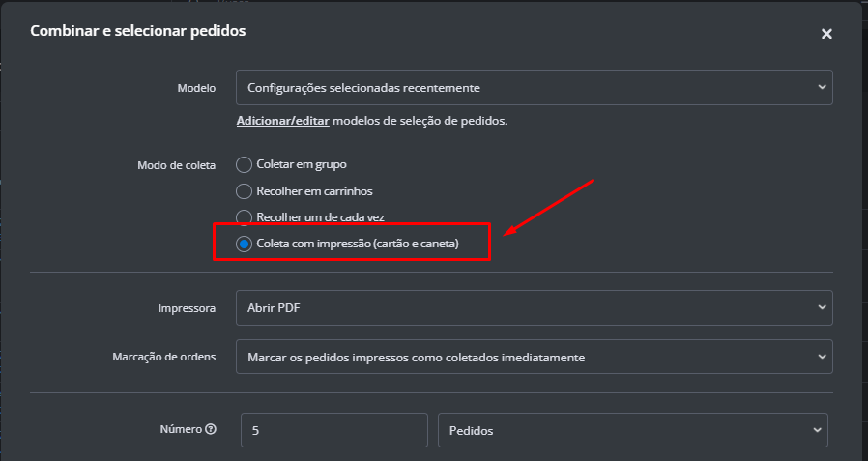Screen dimensions: 868x461
Task: Click the Impressora field label
Action: coord(187,309)
